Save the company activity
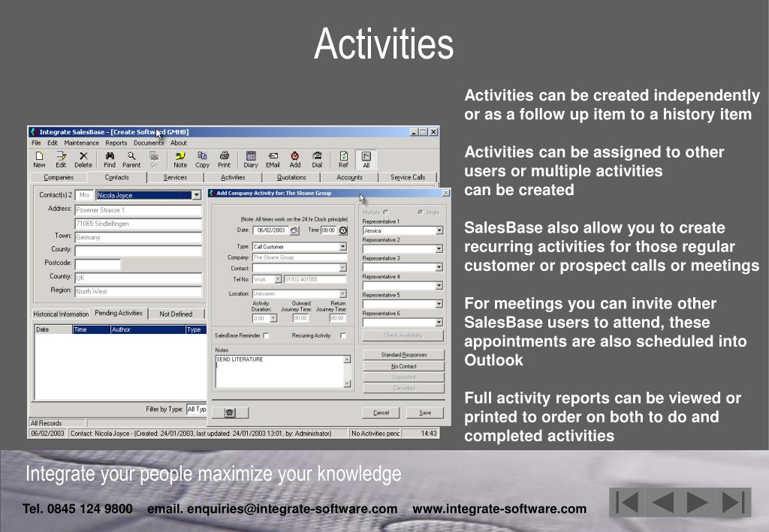 425,413
